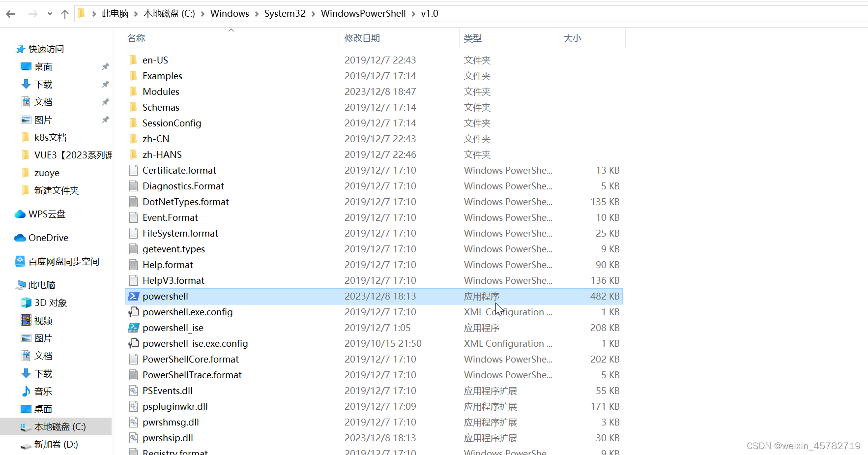Click the 视频 film icon
The height and width of the screenshot is (455, 868).
click(x=26, y=320)
